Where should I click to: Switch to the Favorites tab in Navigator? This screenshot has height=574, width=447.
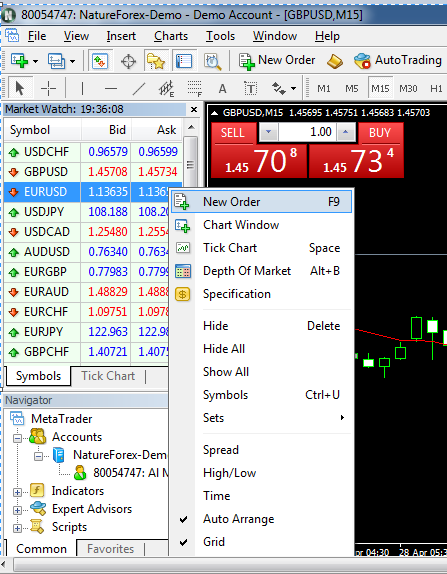click(x=110, y=549)
